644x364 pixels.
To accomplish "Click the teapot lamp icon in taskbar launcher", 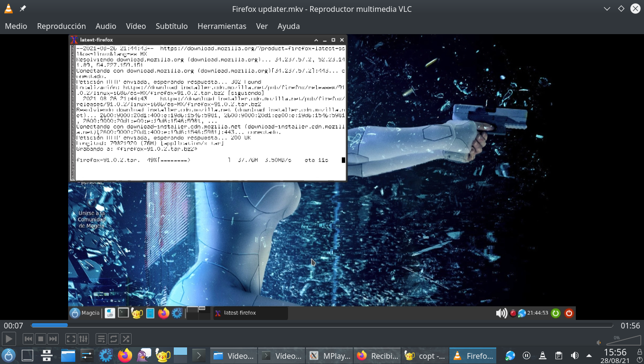I will pyautogui.click(x=162, y=355).
